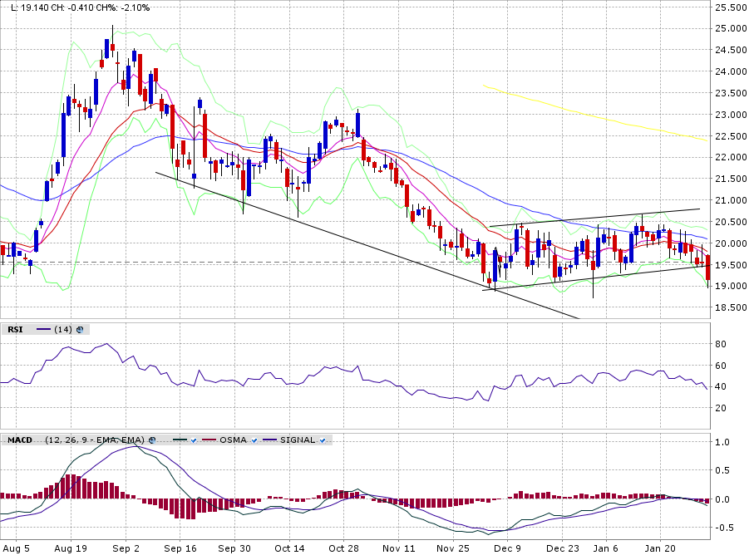This screenshot has height=560, width=754.
Task: Click the last red candlestick on chart
Action: 707,268
